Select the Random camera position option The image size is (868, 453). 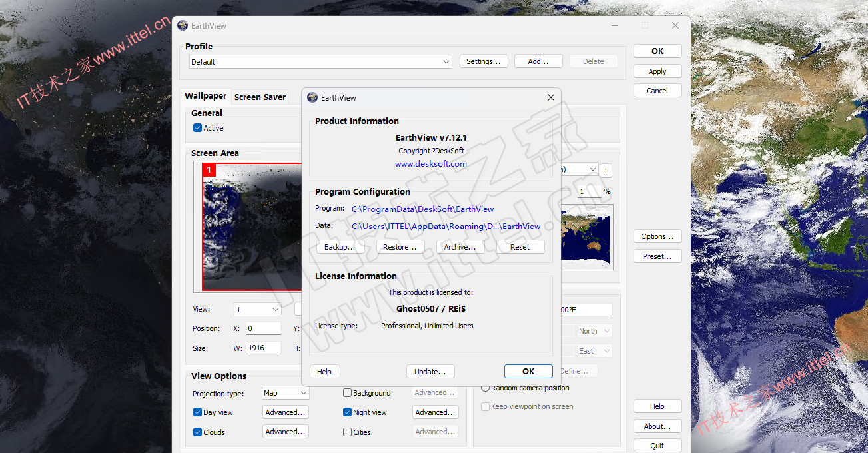(486, 388)
